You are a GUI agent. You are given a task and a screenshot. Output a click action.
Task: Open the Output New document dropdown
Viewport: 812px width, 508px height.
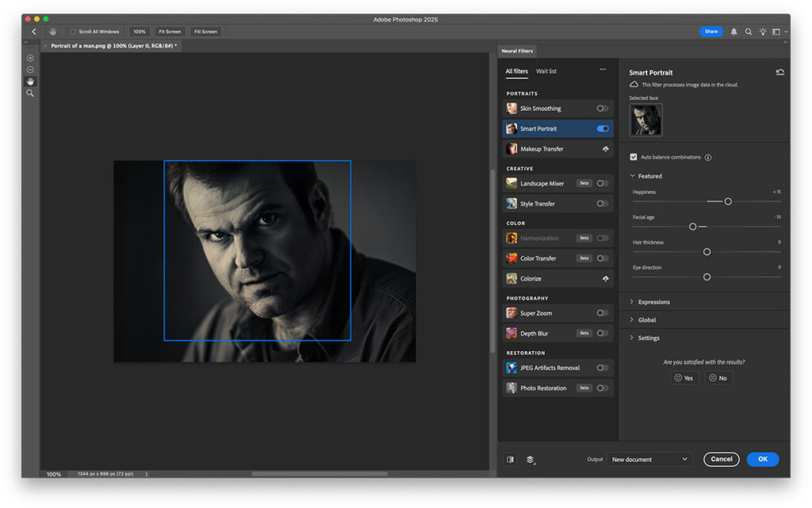pyautogui.click(x=649, y=460)
